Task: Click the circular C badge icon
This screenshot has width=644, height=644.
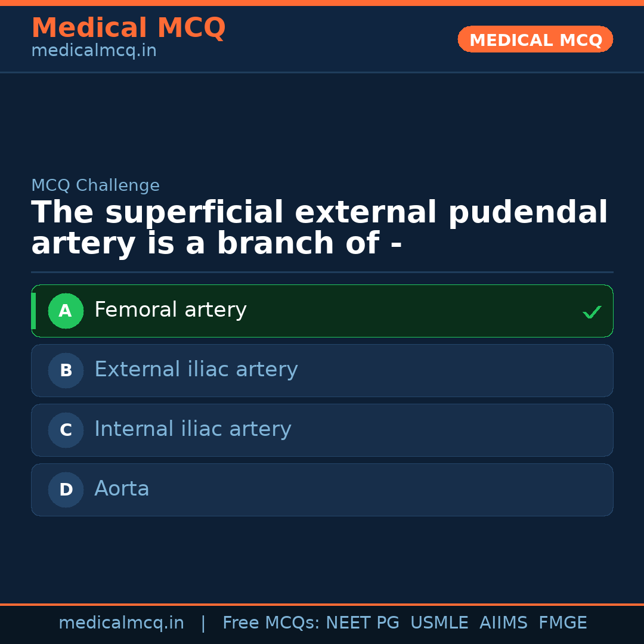Action: tap(66, 430)
